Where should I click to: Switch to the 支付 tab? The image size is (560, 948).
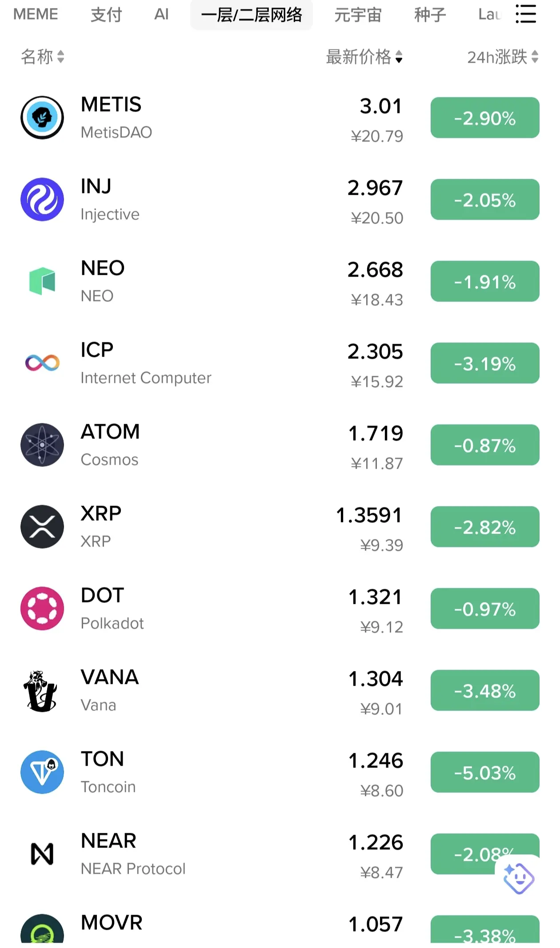coord(106,15)
